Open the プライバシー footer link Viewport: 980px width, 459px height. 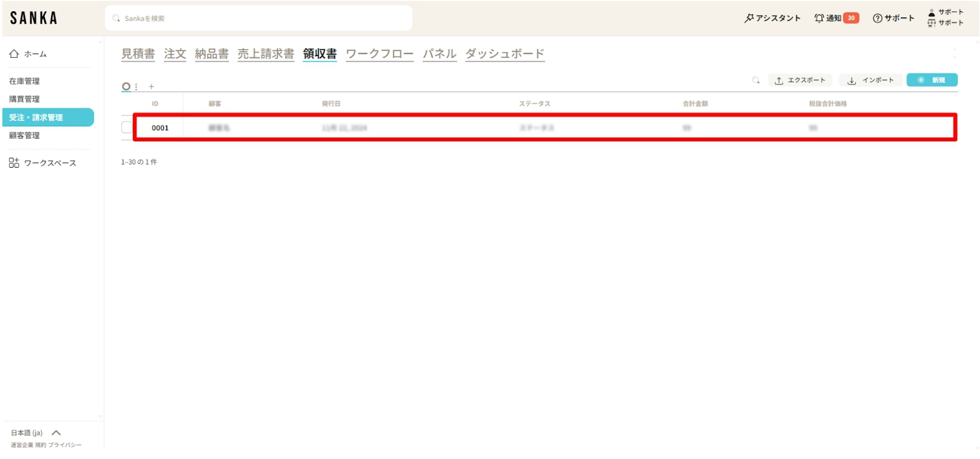coord(65,445)
